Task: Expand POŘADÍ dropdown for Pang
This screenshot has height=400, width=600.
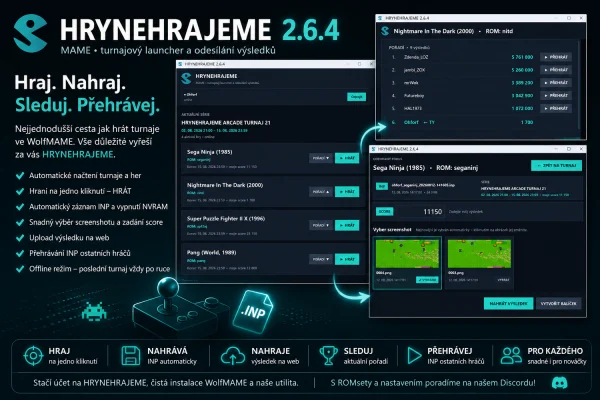Action: click(x=321, y=259)
